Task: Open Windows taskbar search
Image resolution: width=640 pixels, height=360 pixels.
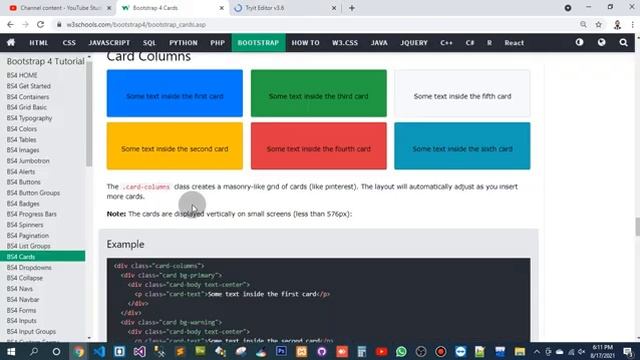Action: pyautogui.click(x=34, y=351)
